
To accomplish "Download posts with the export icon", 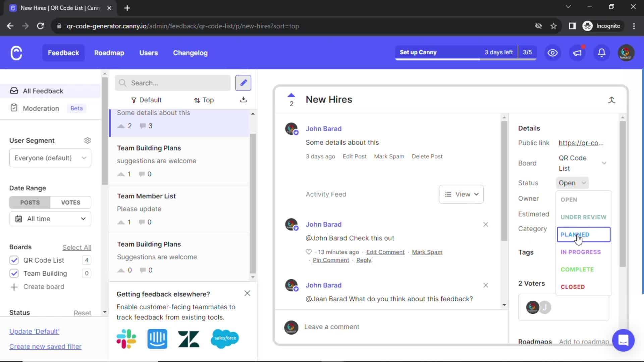I will tap(244, 100).
